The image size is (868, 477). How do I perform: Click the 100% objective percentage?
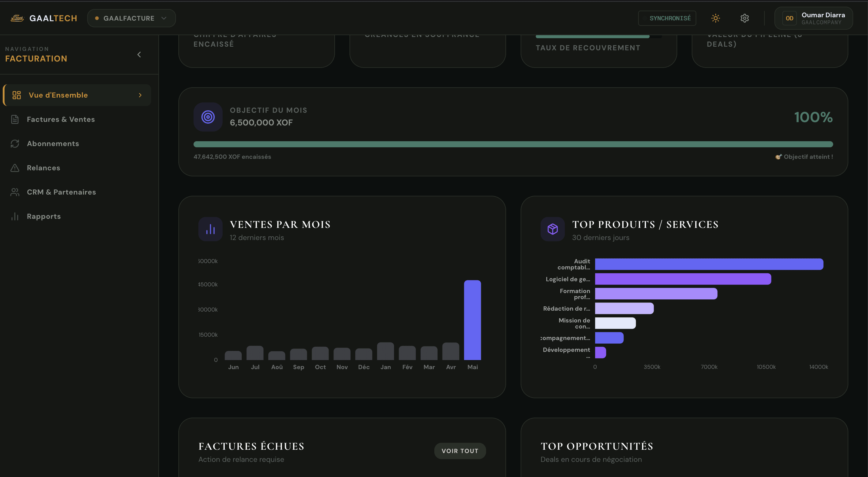click(813, 117)
